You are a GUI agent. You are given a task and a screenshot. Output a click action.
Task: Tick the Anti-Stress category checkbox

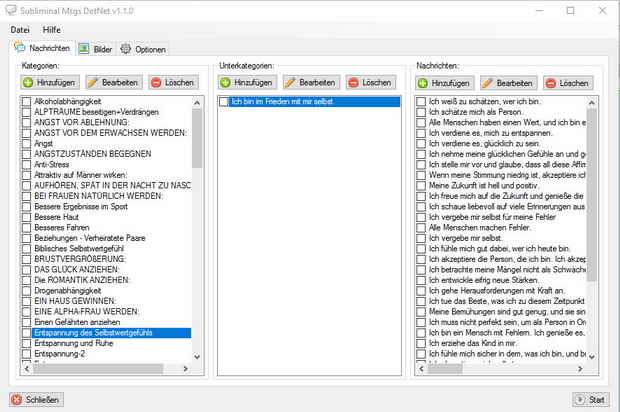click(x=26, y=164)
